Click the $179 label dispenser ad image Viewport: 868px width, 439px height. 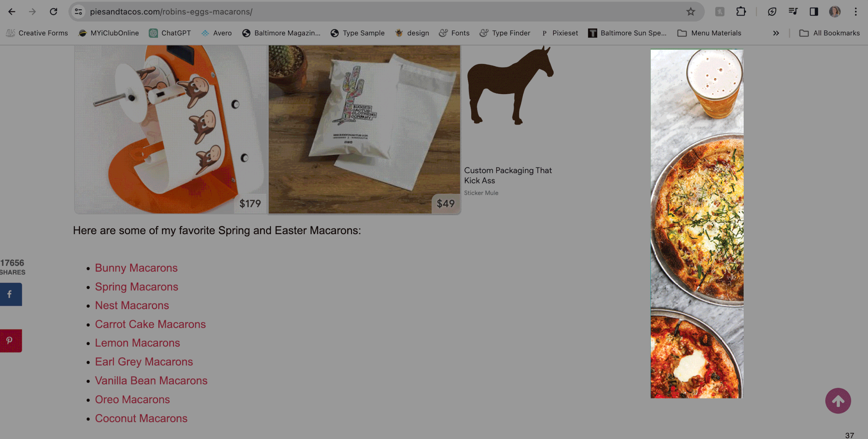click(x=170, y=129)
